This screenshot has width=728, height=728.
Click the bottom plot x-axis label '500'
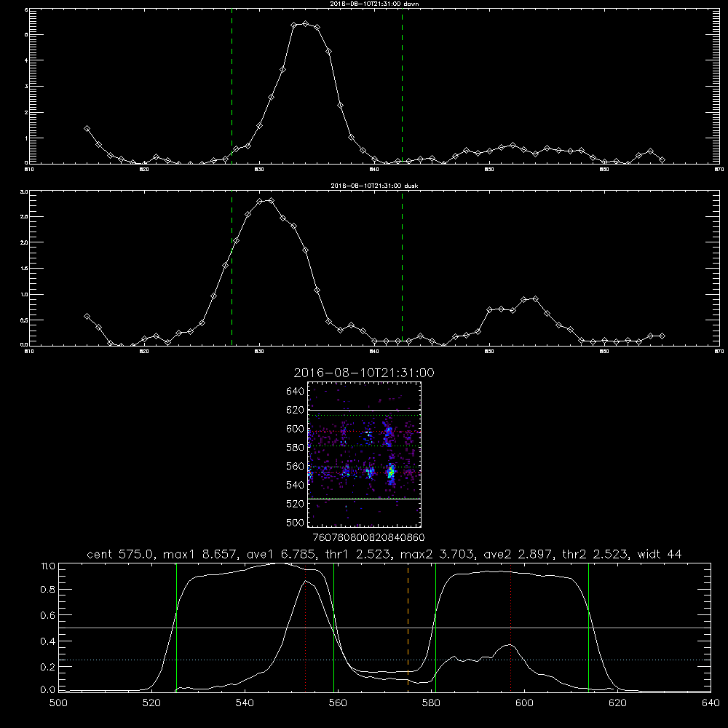tap(58, 703)
